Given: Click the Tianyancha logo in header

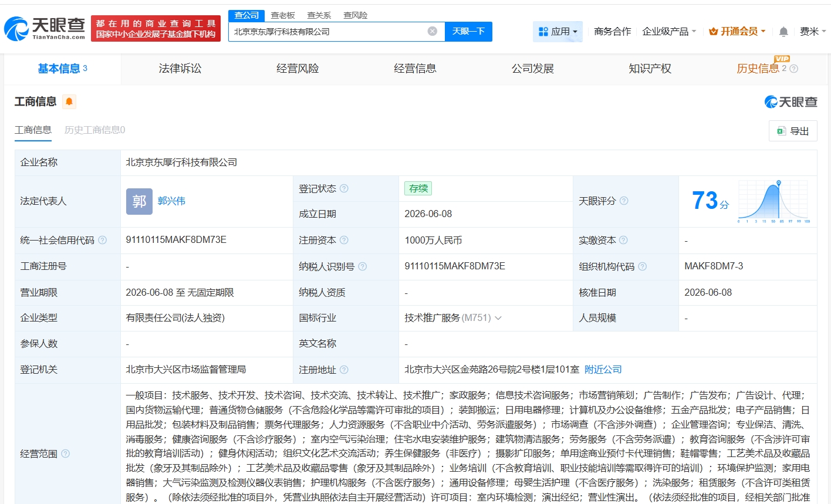Looking at the screenshot, I should [45, 28].
